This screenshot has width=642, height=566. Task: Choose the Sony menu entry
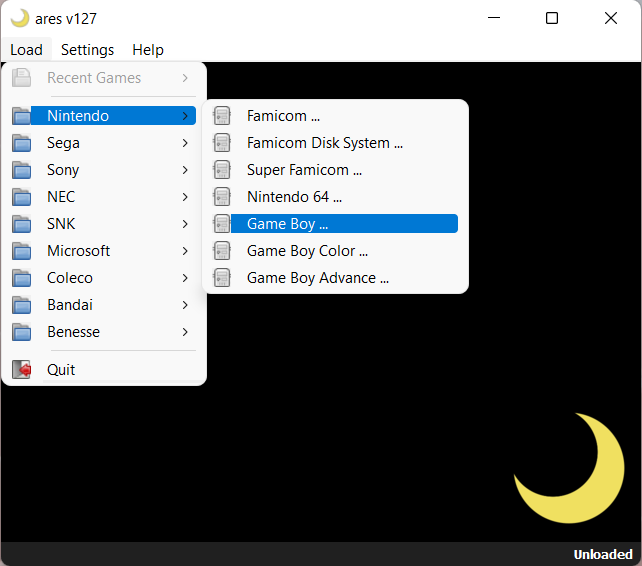[x=104, y=170]
